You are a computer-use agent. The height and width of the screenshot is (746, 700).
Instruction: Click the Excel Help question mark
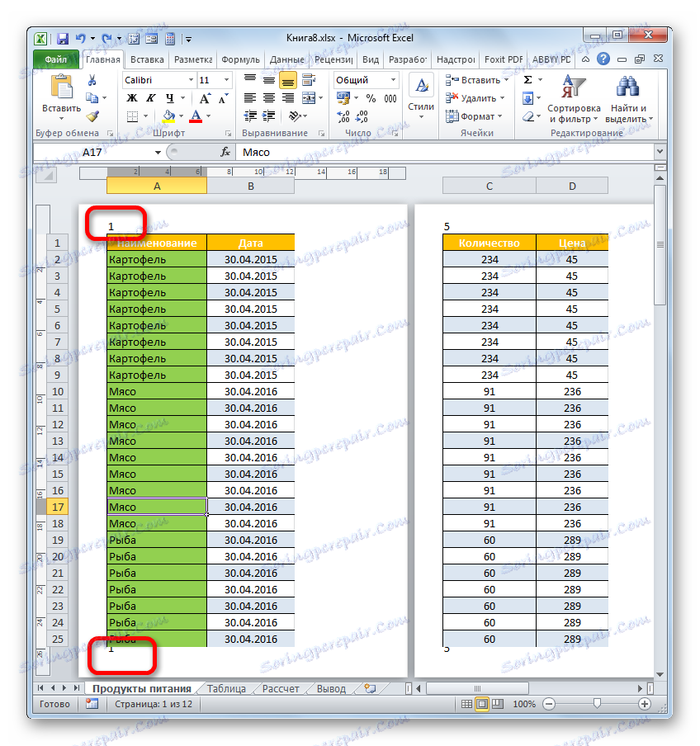[x=603, y=59]
